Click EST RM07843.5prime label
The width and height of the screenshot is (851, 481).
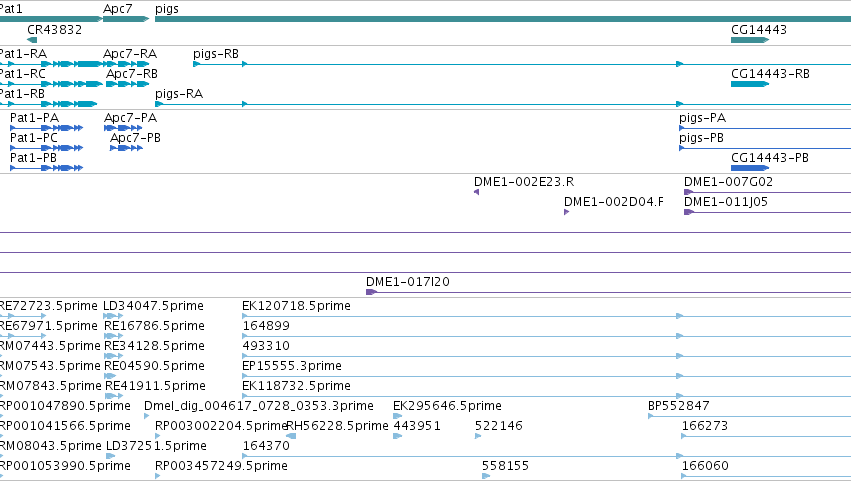click(x=51, y=386)
